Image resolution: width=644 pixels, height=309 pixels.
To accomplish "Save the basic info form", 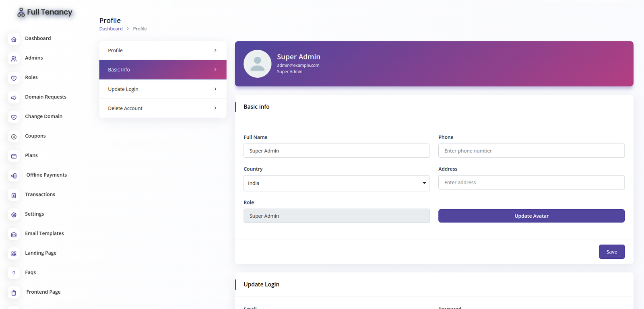I will point(611,252).
